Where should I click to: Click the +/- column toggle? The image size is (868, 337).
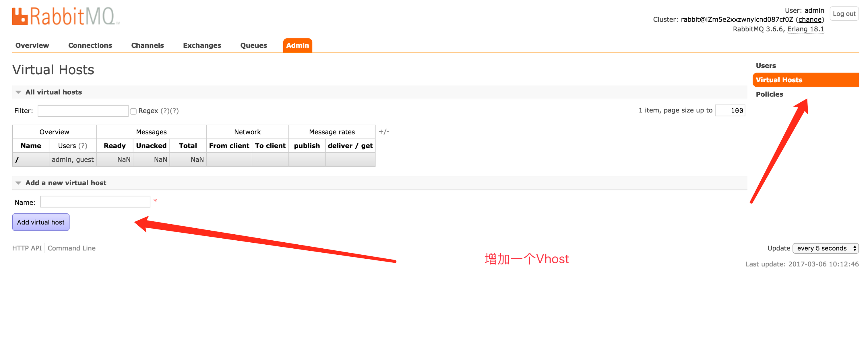384,132
